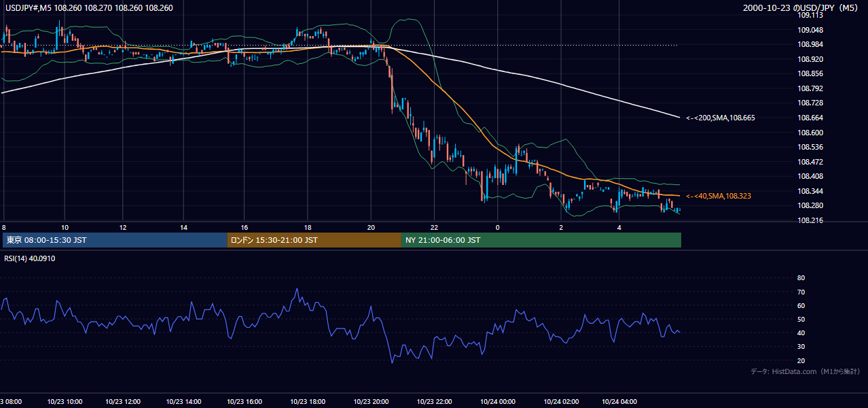This screenshot has width=868, height=408.
Task: Click the 40 SMA 108.323 line label
Action: click(718, 196)
